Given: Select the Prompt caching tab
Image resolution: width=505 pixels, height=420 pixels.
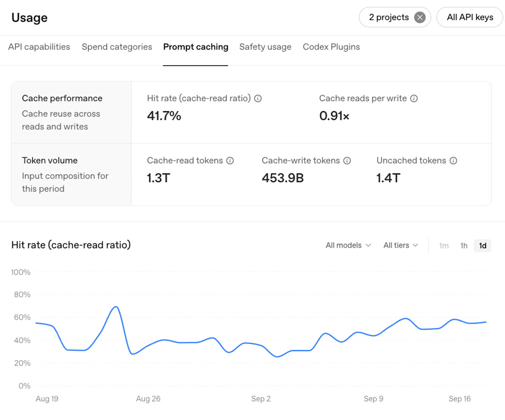Looking at the screenshot, I should (x=196, y=47).
